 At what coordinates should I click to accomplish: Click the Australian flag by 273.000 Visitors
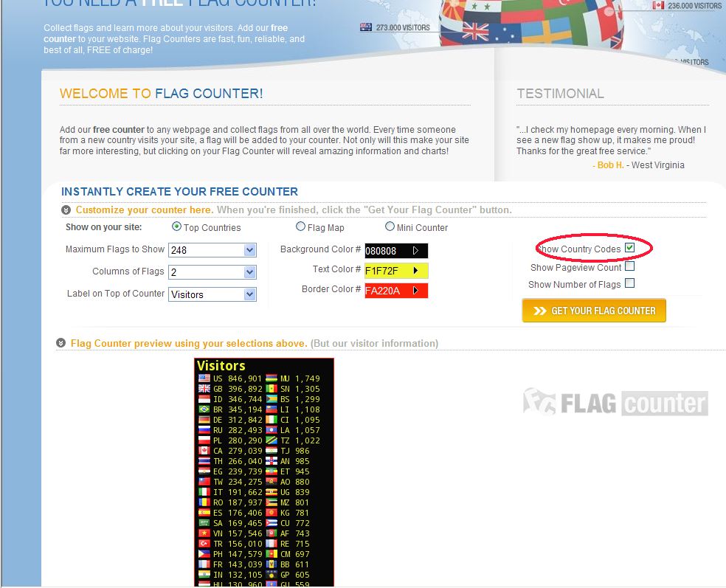(366, 27)
